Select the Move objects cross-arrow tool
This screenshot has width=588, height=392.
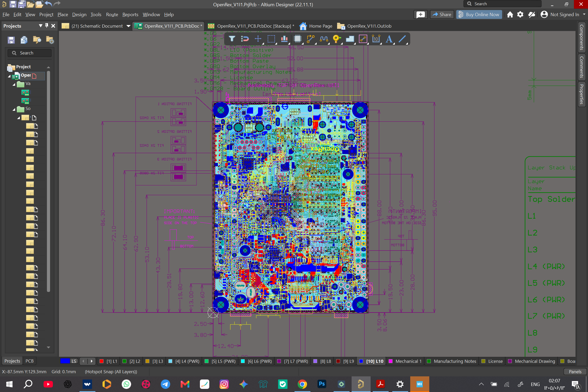tap(258, 39)
